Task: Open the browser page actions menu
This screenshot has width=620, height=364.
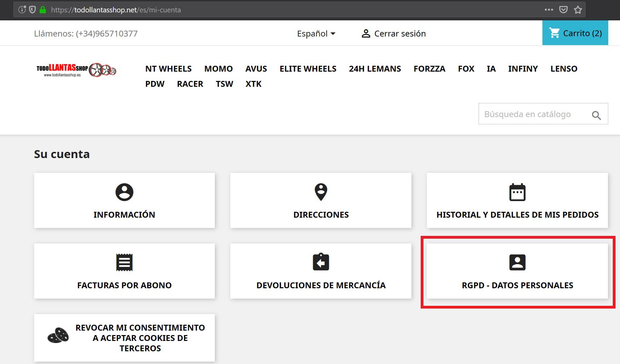Action: click(x=549, y=10)
